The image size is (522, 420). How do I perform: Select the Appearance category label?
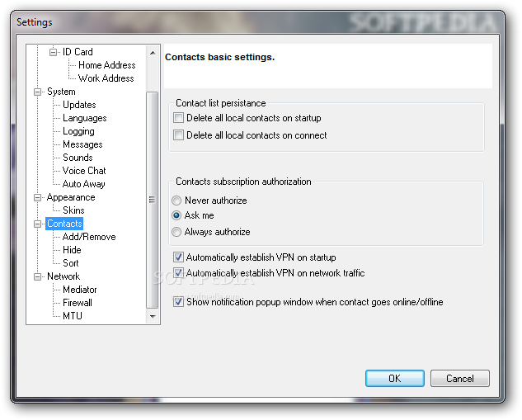click(x=71, y=197)
